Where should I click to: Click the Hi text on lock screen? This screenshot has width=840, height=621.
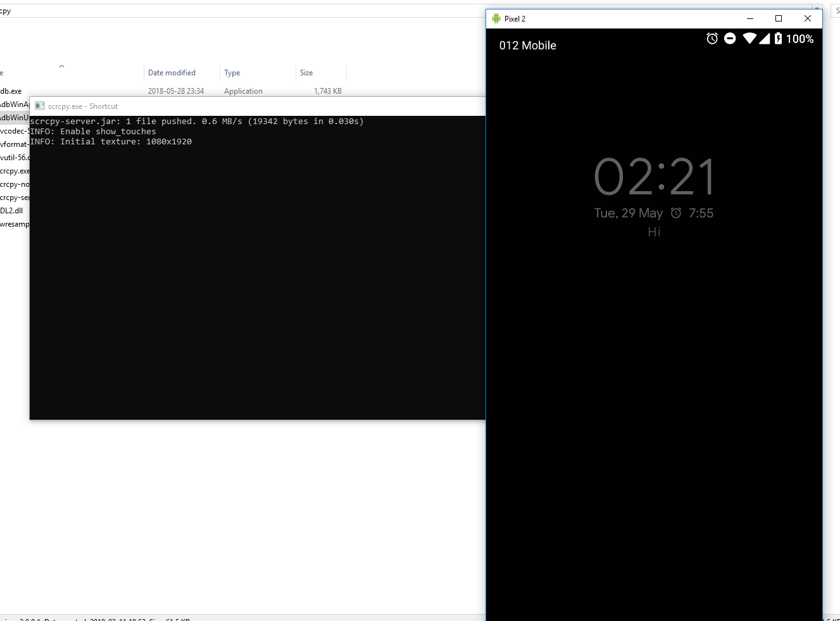point(655,232)
